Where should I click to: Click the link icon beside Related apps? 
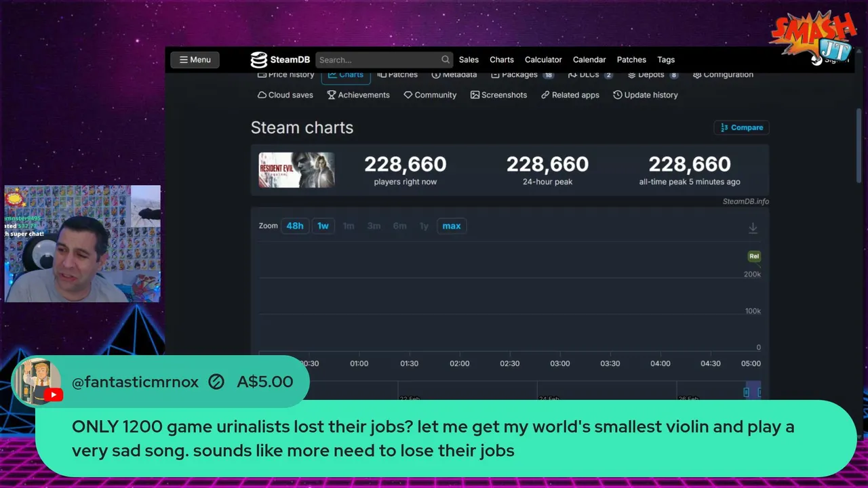pyautogui.click(x=545, y=95)
